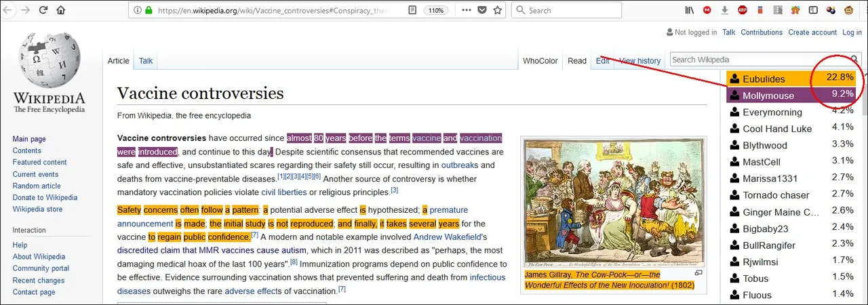Select the Read tab
868x305 pixels.
577,61
